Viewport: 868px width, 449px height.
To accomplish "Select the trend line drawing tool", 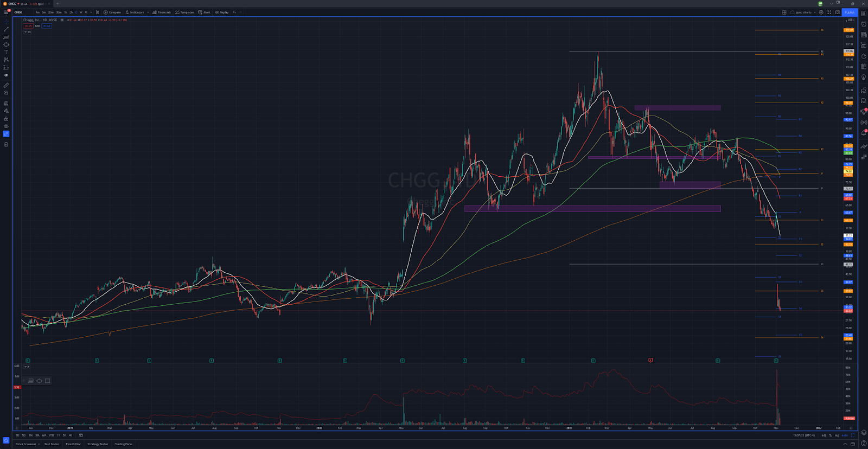I will click(x=6, y=29).
